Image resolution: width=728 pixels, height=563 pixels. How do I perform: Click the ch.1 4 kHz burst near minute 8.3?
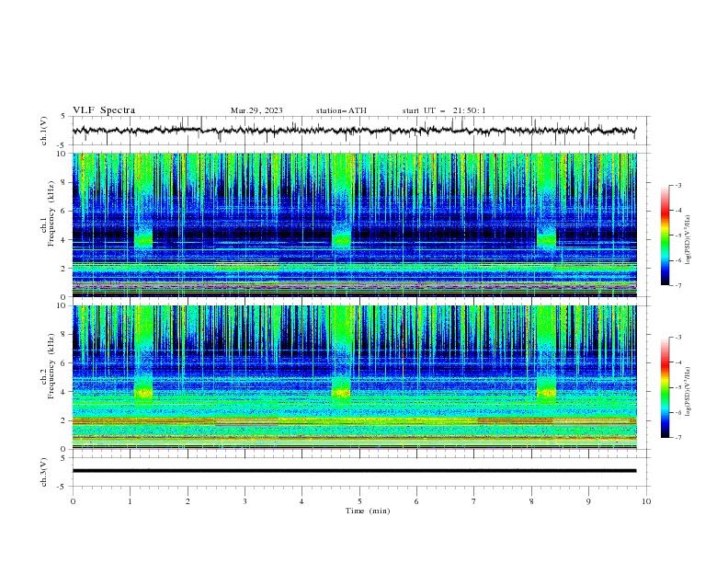pyautogui.click(x=547, y=239)
